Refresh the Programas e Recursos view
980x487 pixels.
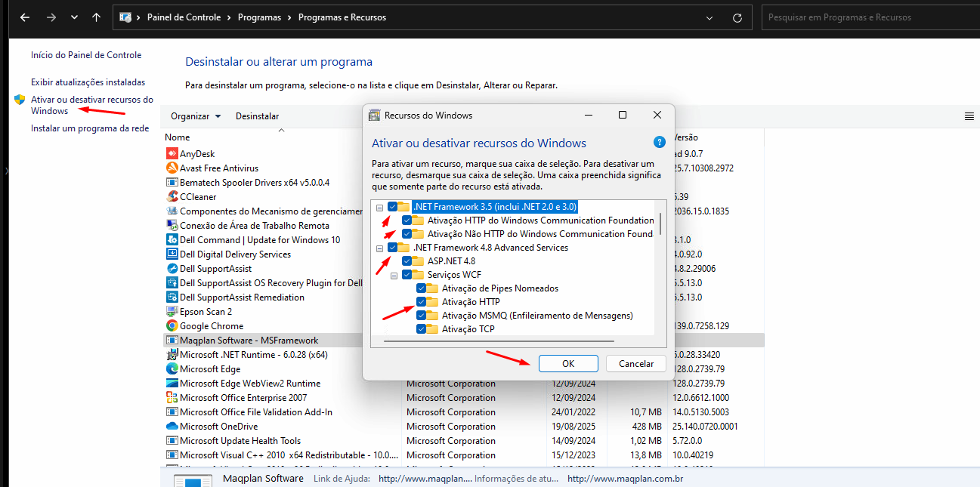coord(737,17)
